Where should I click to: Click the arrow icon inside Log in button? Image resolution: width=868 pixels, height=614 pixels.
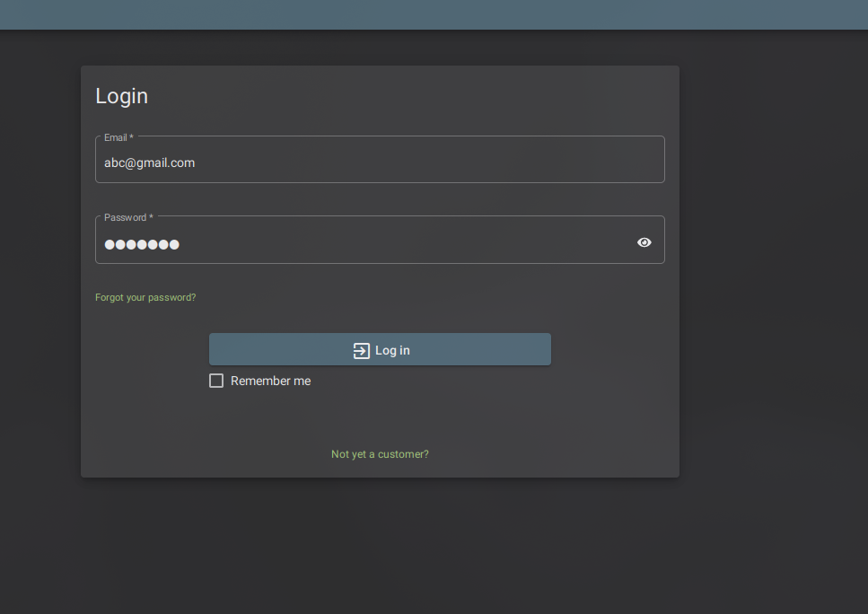tap(361, 350)
